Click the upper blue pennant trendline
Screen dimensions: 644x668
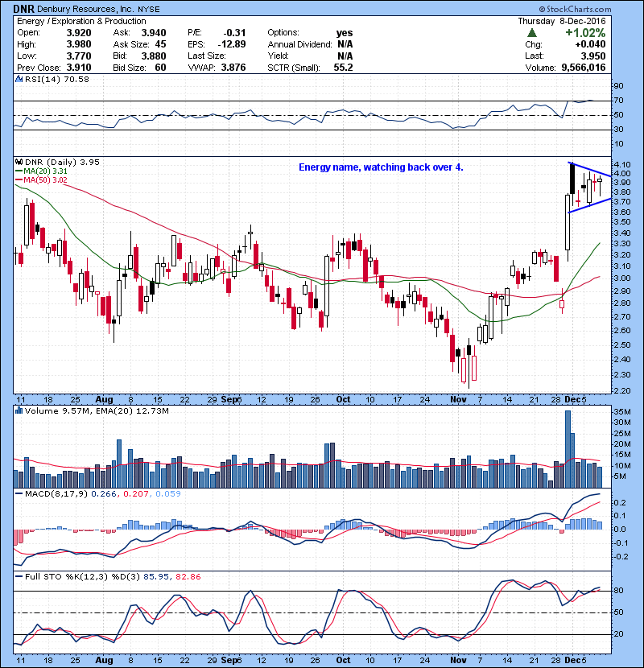coord(590,169)
